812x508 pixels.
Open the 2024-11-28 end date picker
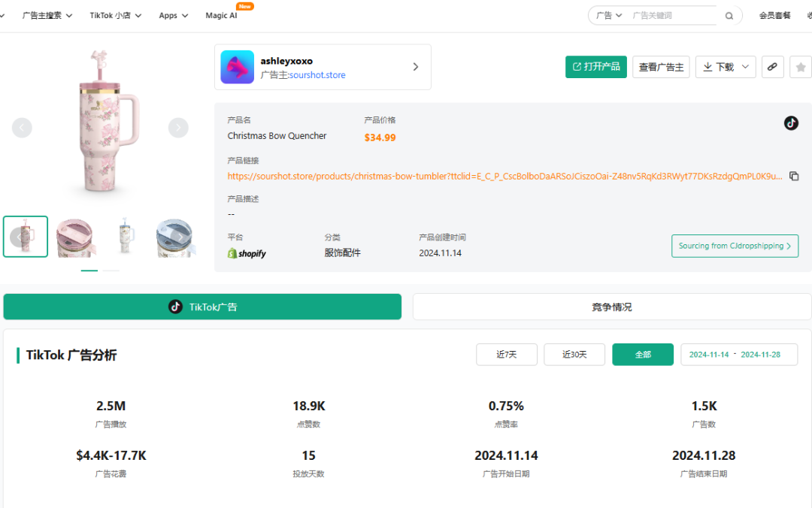point(760,355)
